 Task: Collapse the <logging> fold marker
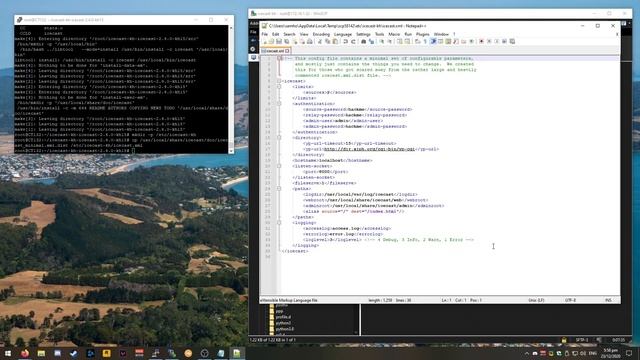pyautogui.click(x=279, y=223)
